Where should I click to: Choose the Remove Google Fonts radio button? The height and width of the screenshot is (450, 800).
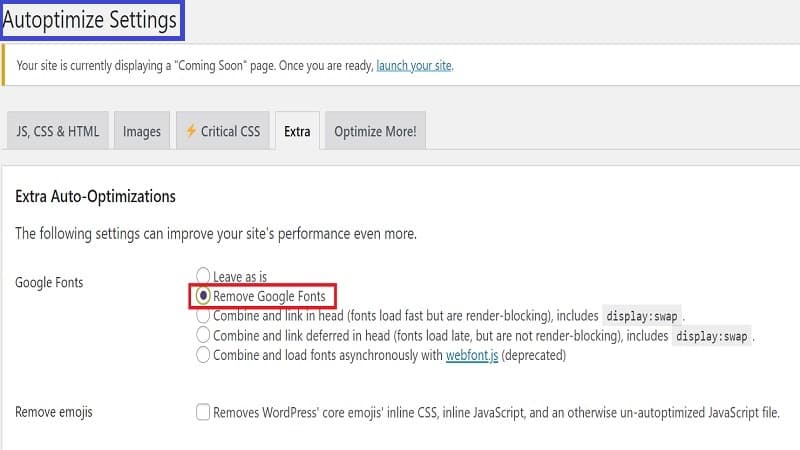[204, 296]
